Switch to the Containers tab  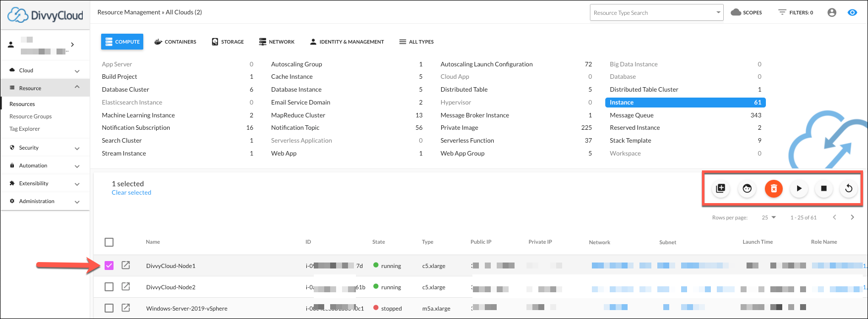coord(175,42)
